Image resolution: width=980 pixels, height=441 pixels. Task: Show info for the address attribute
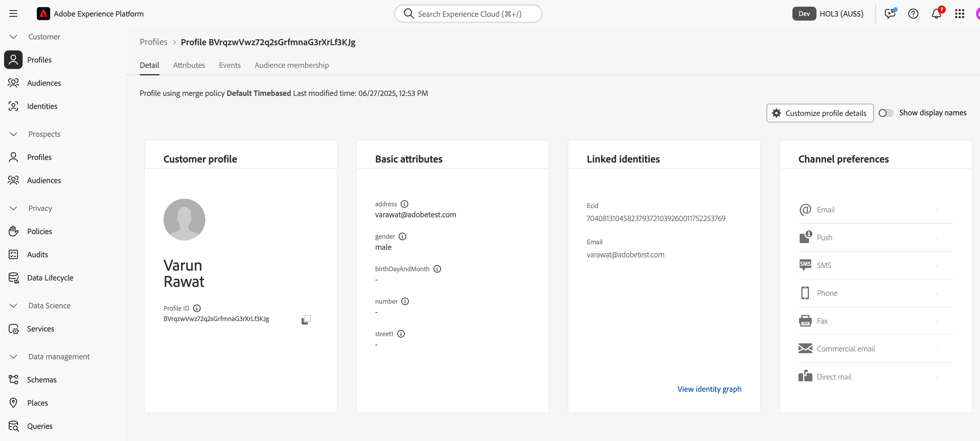tap(404, 204)
